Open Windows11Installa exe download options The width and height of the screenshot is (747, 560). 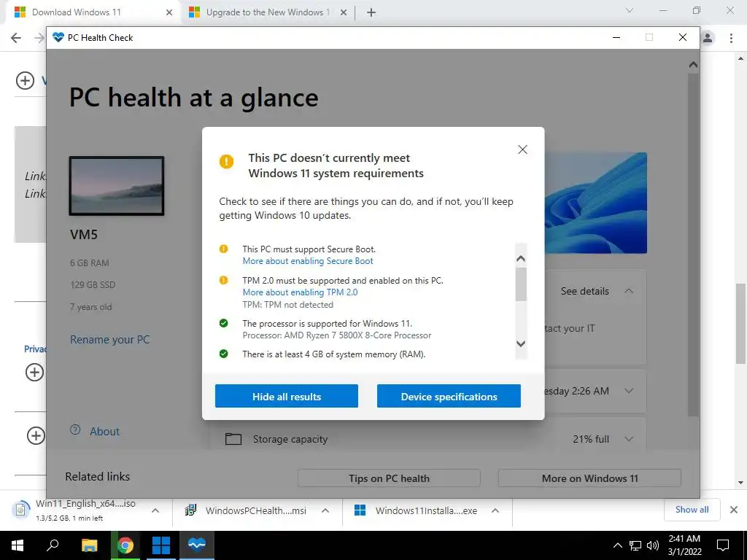coord(495,510)
